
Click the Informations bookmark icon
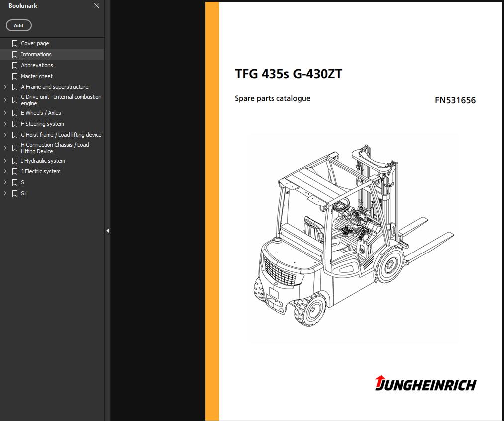point(15,54)
